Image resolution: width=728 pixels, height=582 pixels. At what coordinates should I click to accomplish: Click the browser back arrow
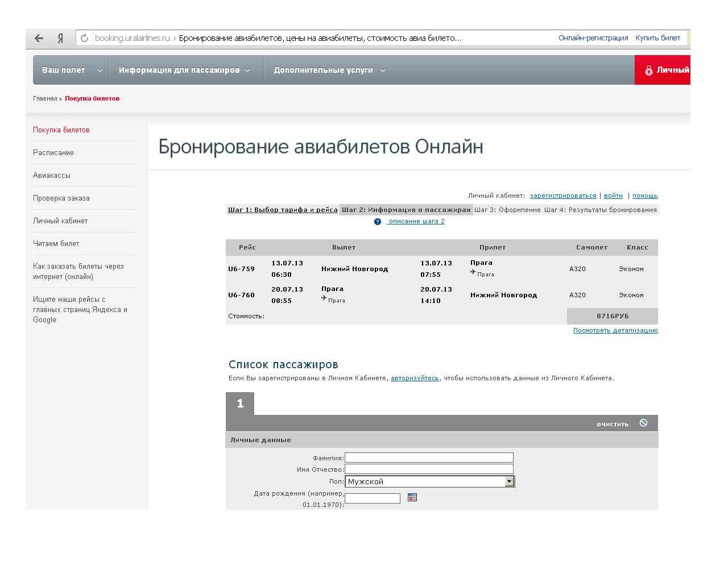(x=39, y=38)
